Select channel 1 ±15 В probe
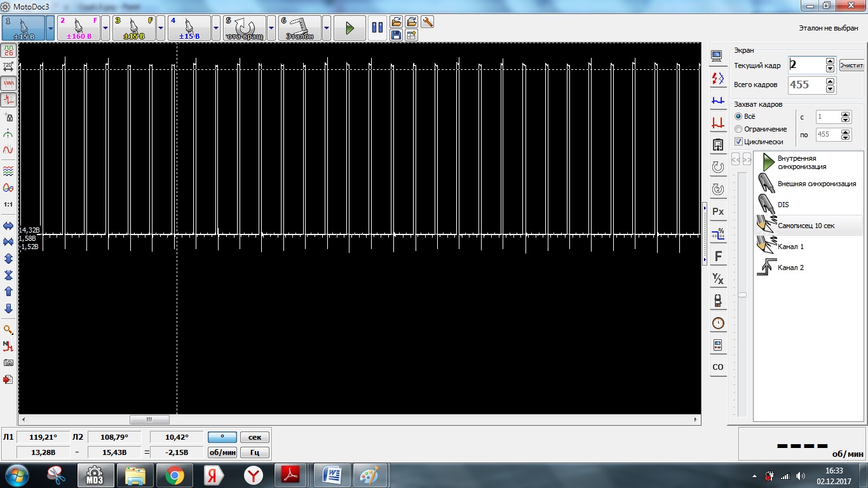 click(x=24, y=28)
